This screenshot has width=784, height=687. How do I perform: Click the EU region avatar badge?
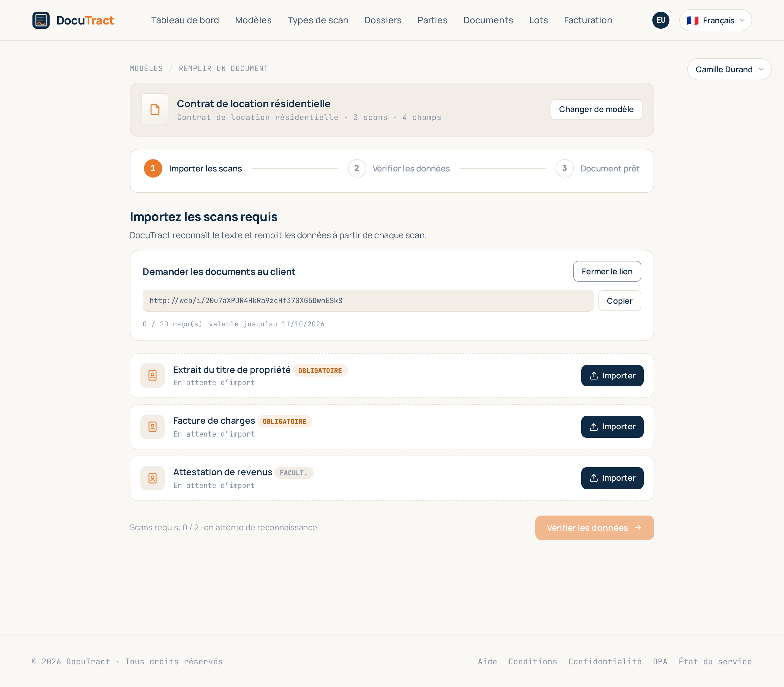(x=661, y=20)
